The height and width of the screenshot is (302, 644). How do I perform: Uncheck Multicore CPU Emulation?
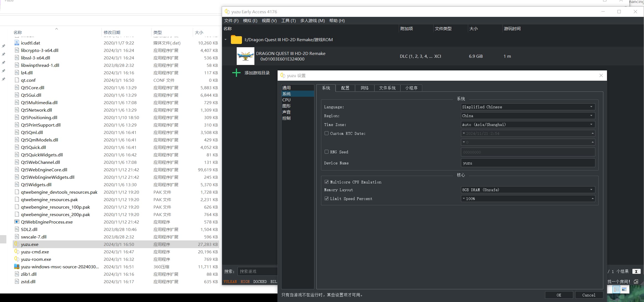327,182
